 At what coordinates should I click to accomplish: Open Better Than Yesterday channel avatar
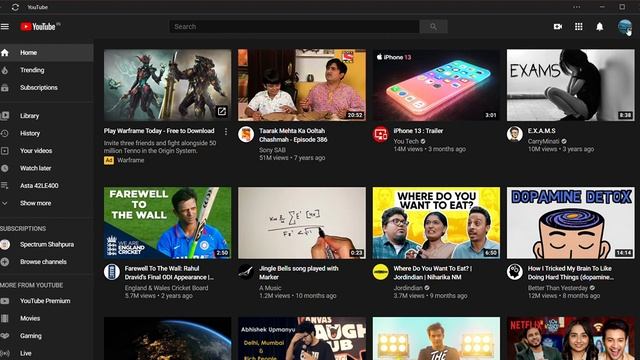pyautogui.click(x=515, y=272)
